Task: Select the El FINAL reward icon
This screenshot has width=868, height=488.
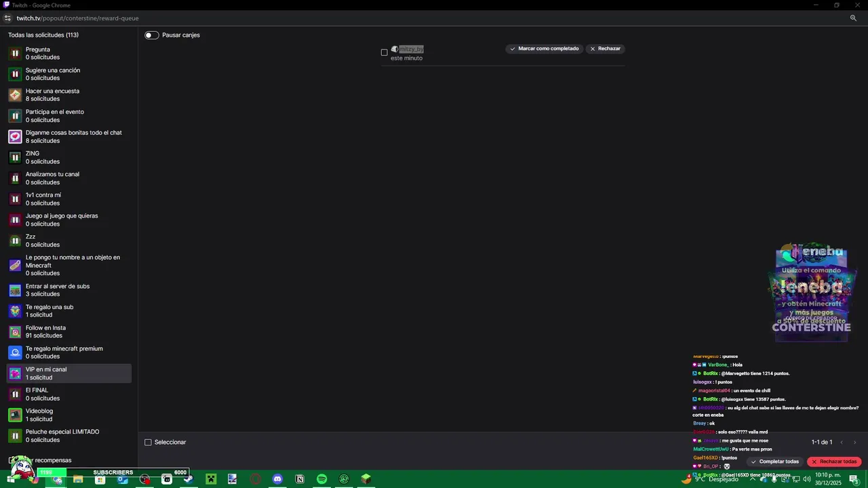Action: tap(15, 394)
